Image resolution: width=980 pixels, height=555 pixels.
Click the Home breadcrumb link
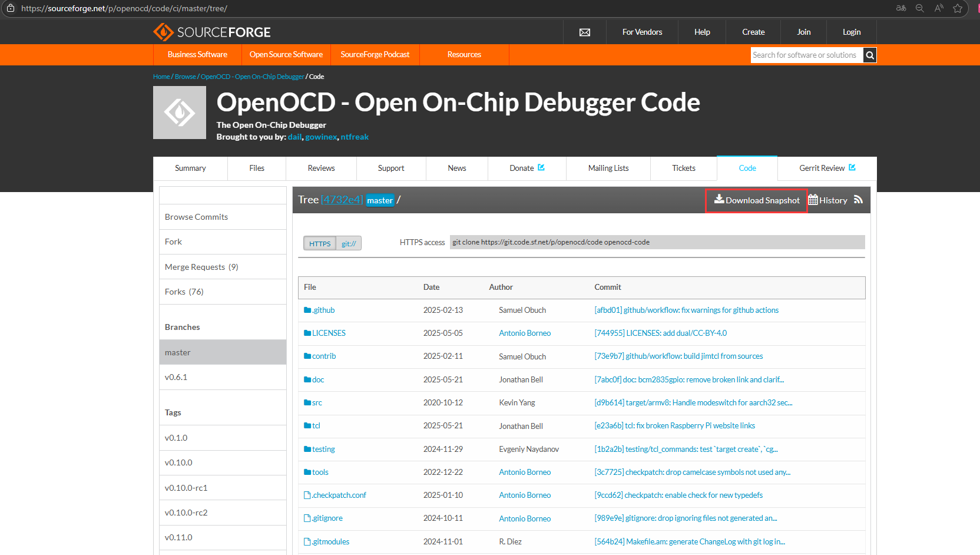161,77
